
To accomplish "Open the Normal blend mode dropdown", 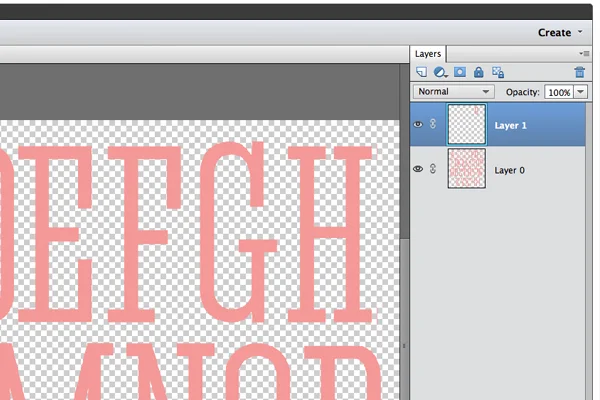I will pyautogui.click(x=453, y=92).
